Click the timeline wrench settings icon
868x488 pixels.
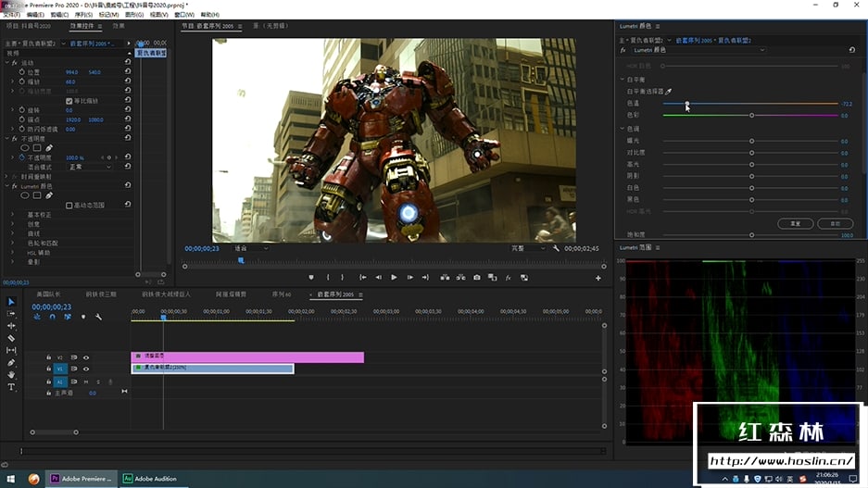click(98, 317)
